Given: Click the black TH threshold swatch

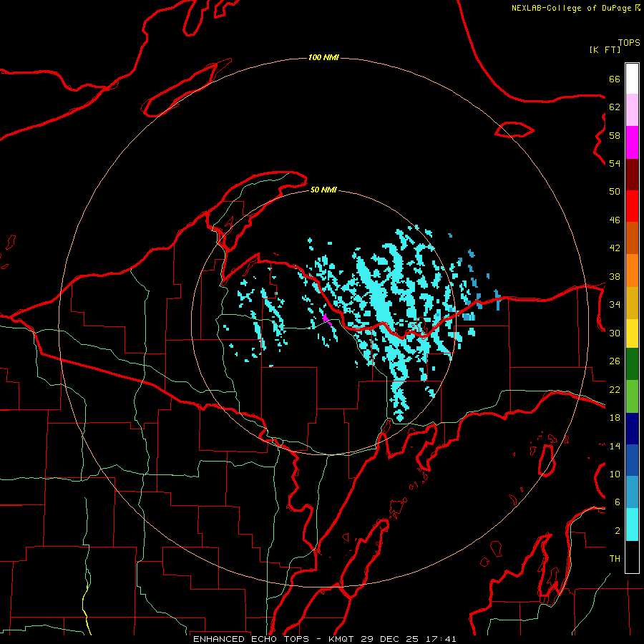Looking at the screenshot, I should (632, 557).
